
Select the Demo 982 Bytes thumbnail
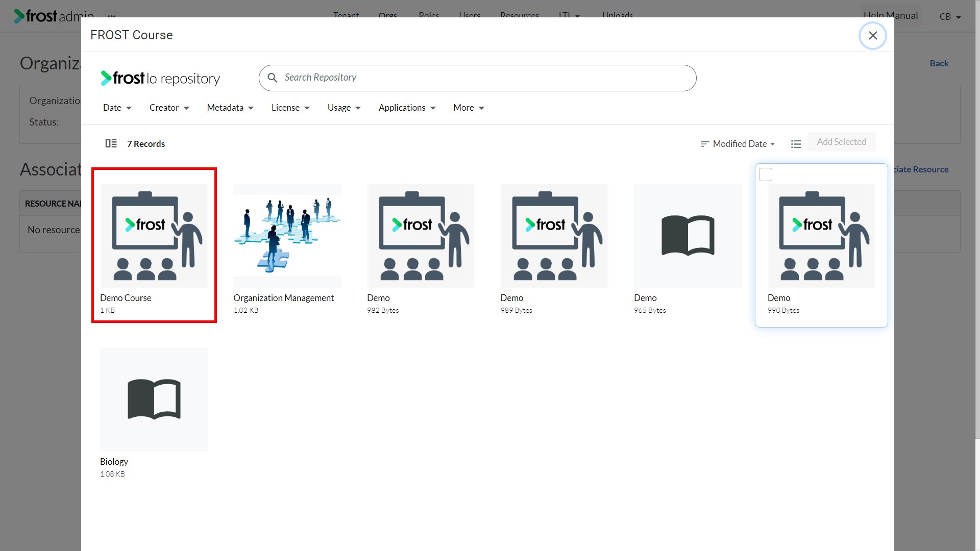[421, 235]
